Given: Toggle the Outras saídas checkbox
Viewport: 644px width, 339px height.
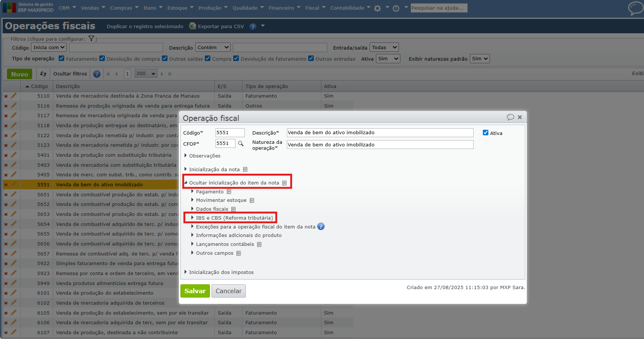Looking at the screenshot, I should click(x=165, y=58).
